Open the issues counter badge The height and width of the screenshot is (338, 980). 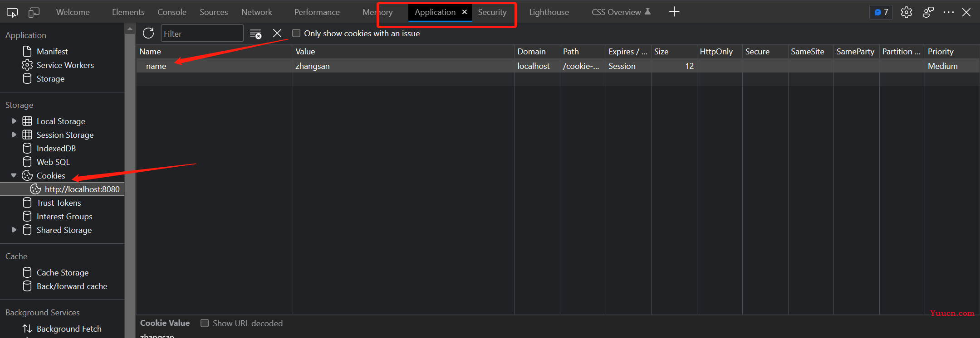pos(881,12)
